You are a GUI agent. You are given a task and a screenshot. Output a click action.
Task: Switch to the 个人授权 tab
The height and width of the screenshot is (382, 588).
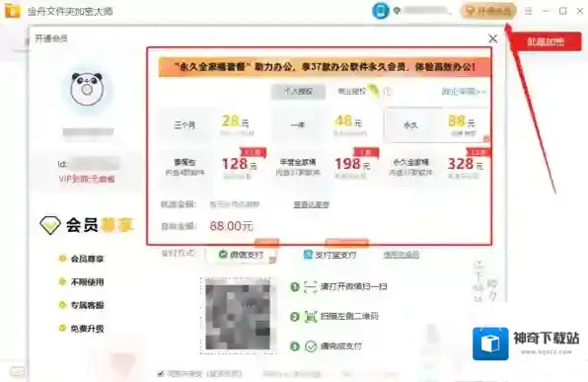point(298,91)
